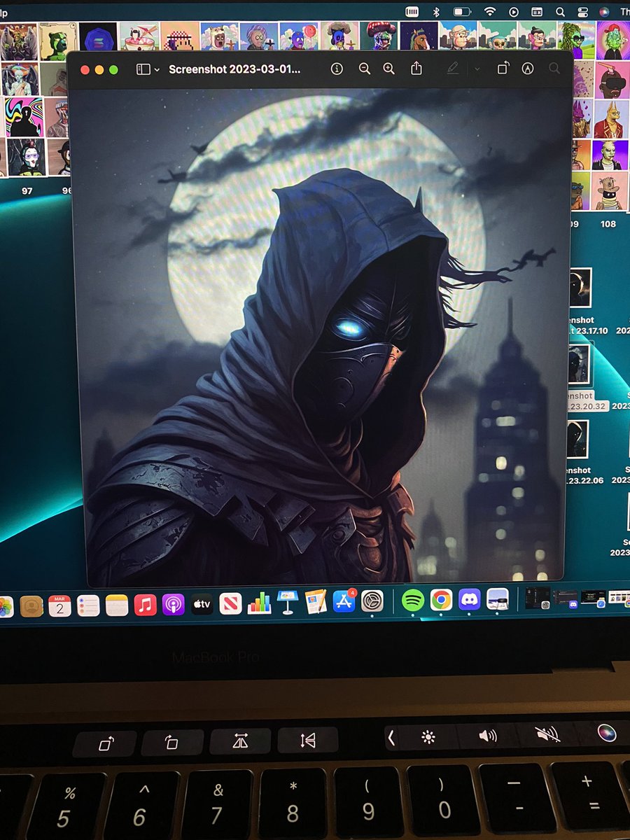630x840 pixels.
Task: Tap the Siri button on the Touch Bar
Action: [606, 733]
